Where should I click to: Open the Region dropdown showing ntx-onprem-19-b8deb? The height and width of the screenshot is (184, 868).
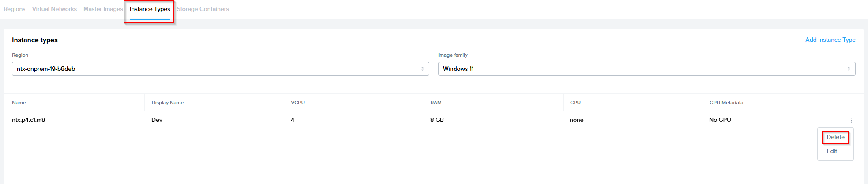[220, 69]
